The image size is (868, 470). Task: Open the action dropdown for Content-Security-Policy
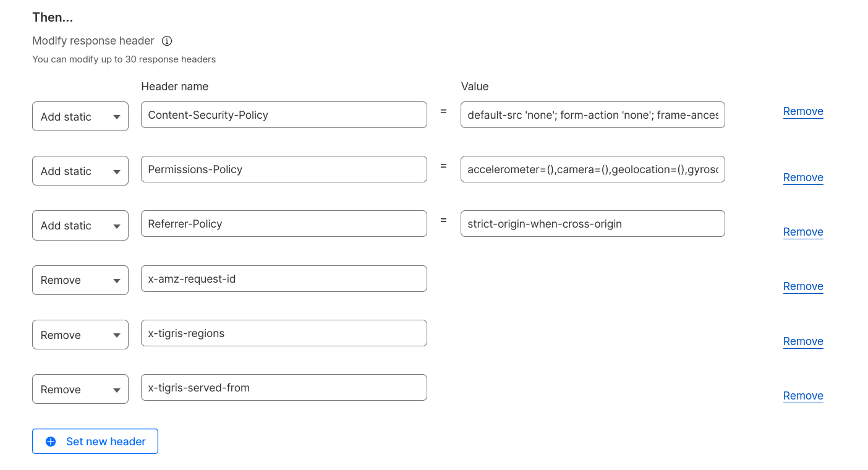tap(80, 116)
